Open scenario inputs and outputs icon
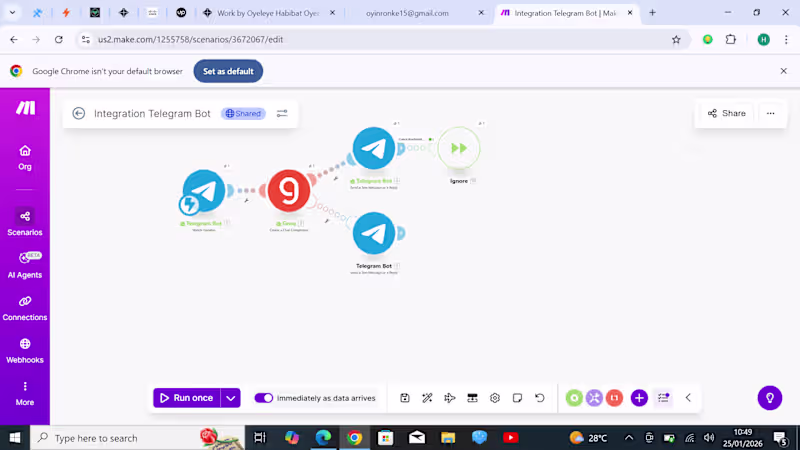 472,398
